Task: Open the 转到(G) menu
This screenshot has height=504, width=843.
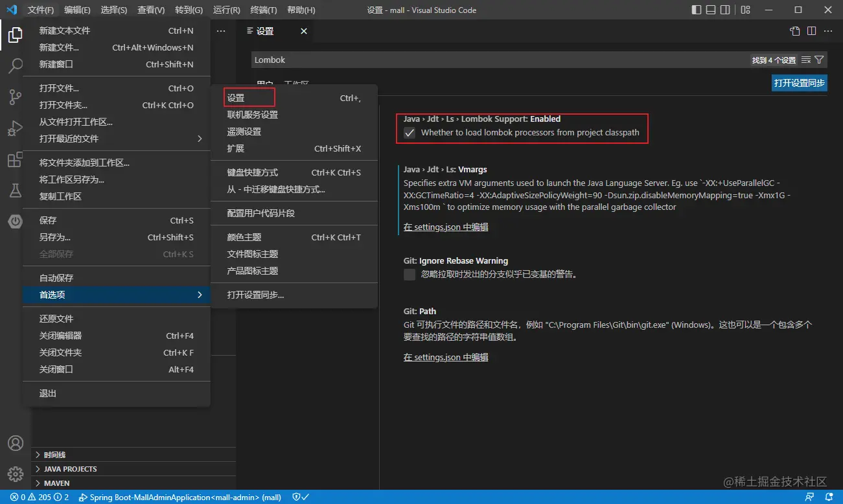Action: tap(189, 10)
